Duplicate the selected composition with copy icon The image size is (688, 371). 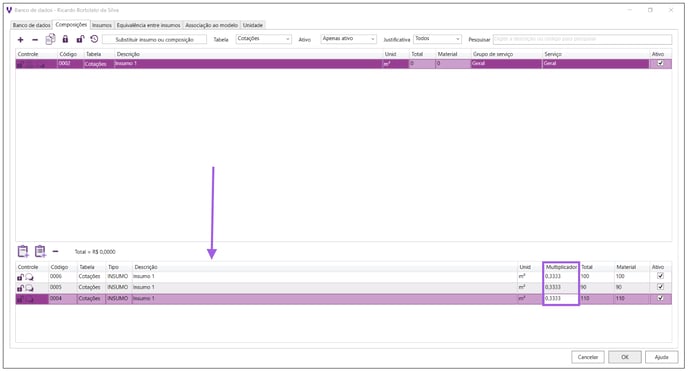point(50,39)
